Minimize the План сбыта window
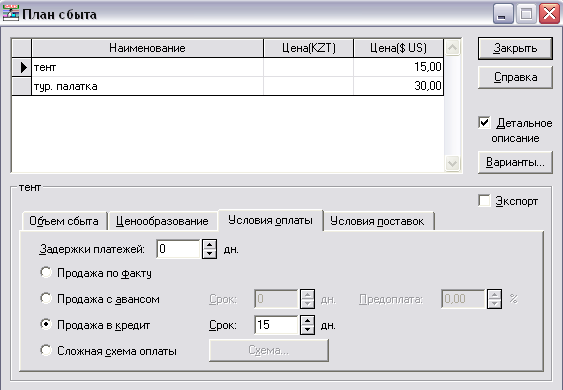Viewport: 563px width, 390px height. tap(503, 14)
